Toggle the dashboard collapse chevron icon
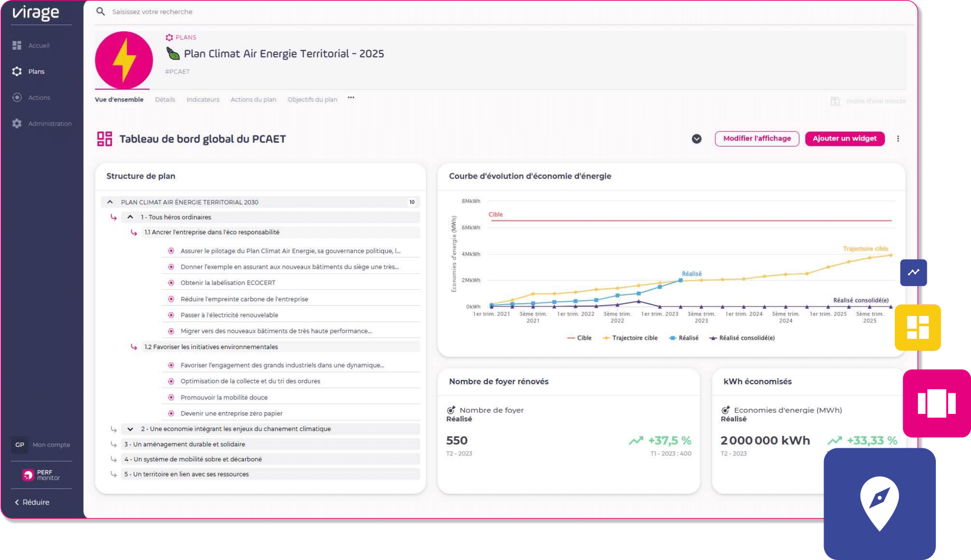The image size is (971, 560). coord(697,139)
